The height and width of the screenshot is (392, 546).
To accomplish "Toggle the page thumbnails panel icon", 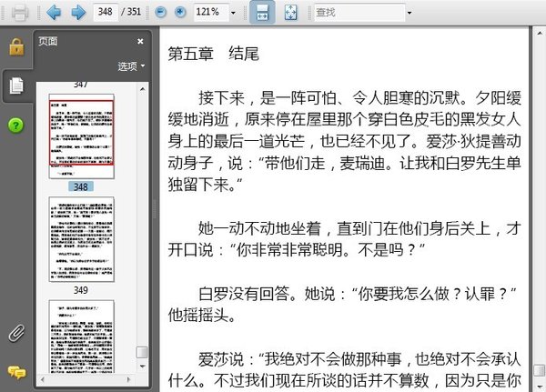I will coord(16,85).
